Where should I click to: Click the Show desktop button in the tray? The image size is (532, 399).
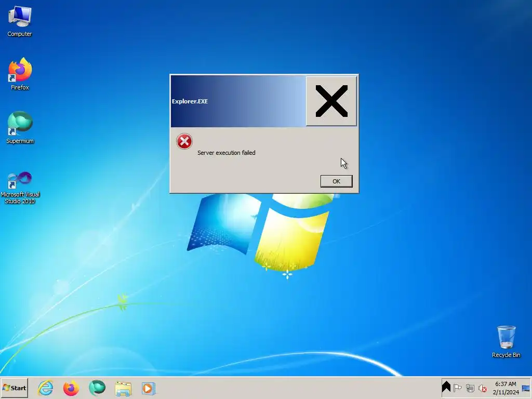coord(526,388)
